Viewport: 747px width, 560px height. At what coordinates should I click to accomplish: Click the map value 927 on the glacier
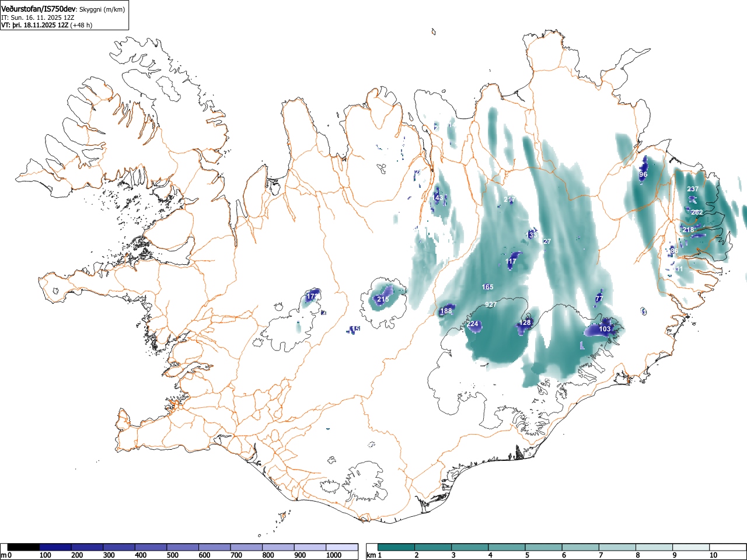pyautogui.click(x=491, y=304)
